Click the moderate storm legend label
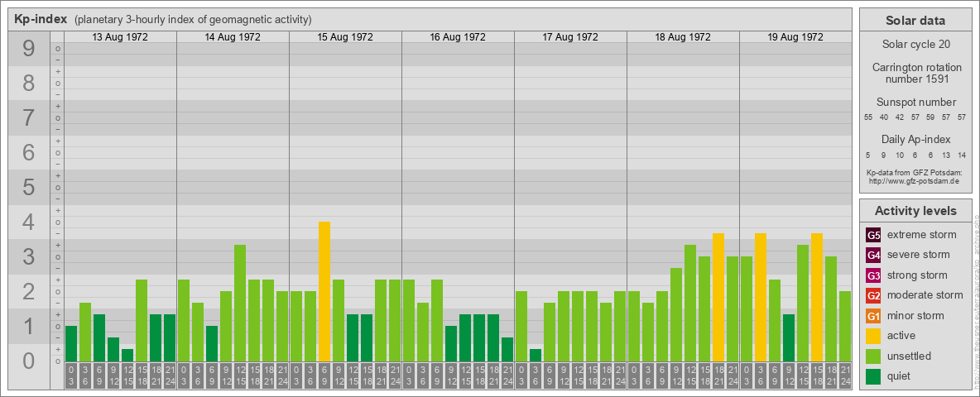 [925, 294]
